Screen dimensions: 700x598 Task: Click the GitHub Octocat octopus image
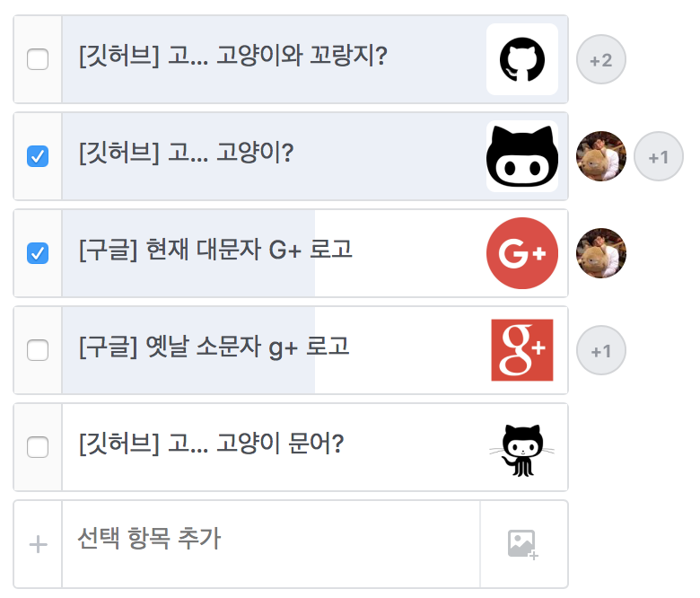point(521,447)
